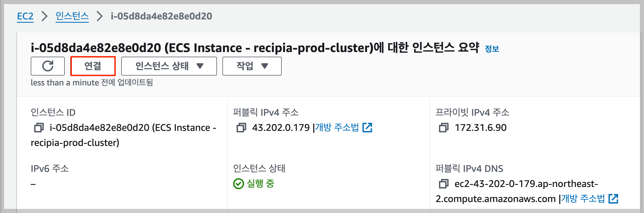Viewport: 644px width, 213px height.
Task: Click the private IPv4 text 172.31.6.90
Action: tap(481, 128)
